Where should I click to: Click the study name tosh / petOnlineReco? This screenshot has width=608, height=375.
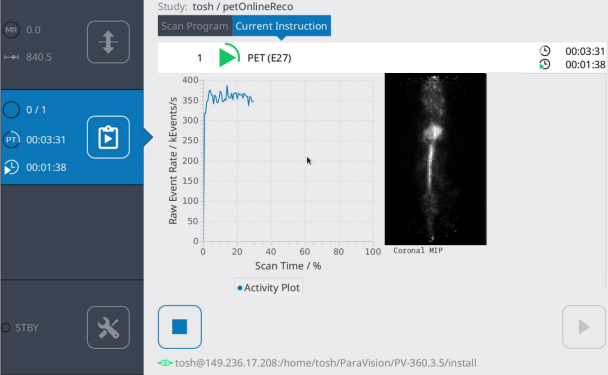243,7
